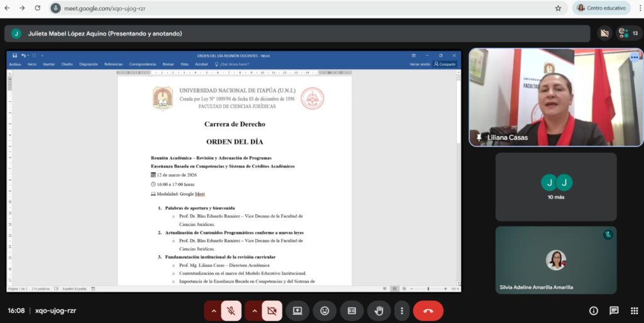Click the present screen icon
The image size is (644, 323).
[x=297, y=310]
